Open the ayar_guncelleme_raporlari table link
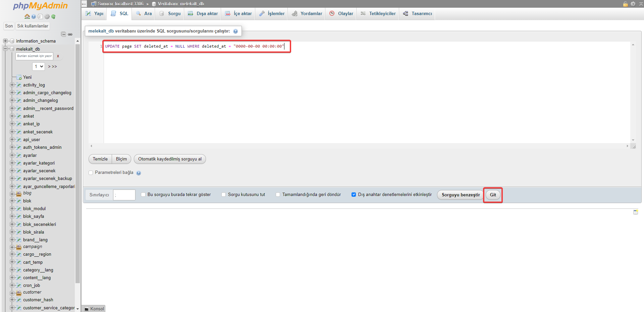The image size is (644, 312). [x=49, y=187]
